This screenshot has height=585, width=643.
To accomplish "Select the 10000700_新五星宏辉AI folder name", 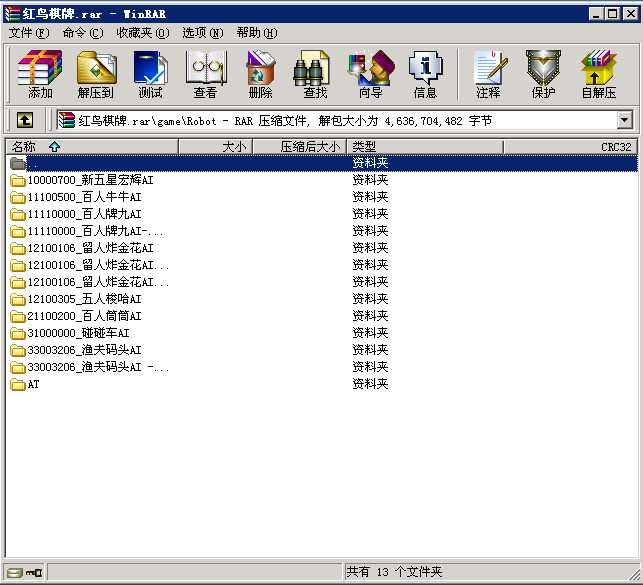I will coord(90,180).
